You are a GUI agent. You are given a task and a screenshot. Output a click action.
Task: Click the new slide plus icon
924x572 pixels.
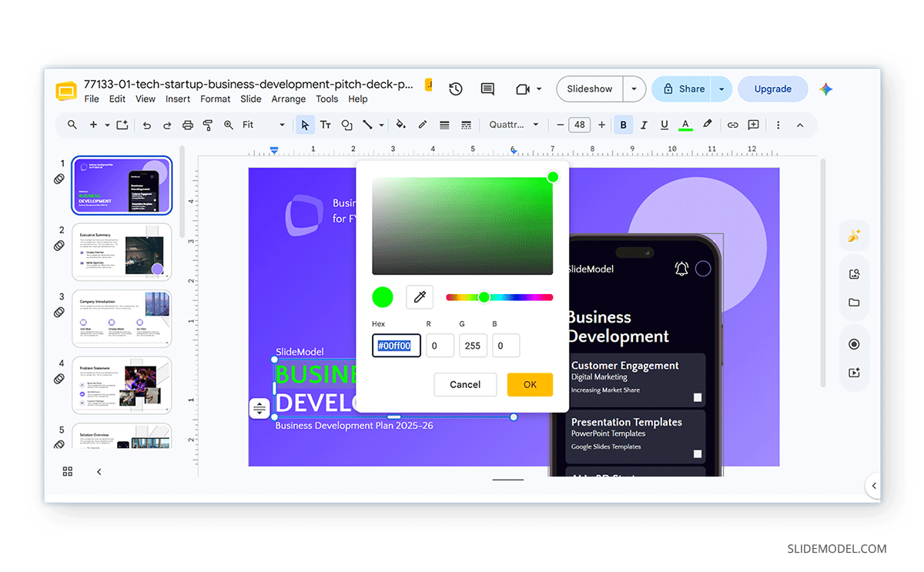pyautogui.click(x=94, y=125)
